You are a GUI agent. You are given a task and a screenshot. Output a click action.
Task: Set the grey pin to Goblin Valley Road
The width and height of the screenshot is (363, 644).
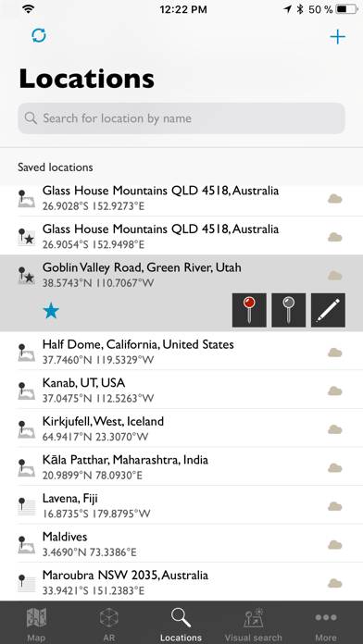coord(289,310)
